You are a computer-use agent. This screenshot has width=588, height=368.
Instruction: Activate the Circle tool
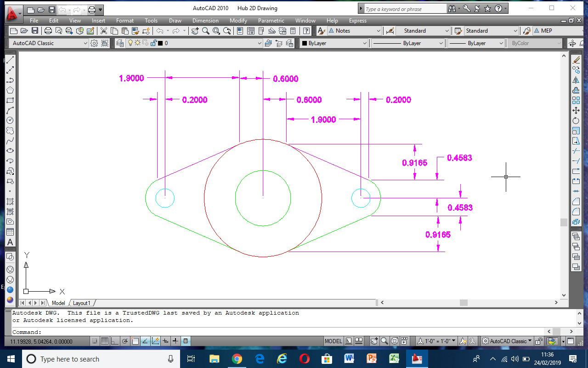click(x=10, y=120)
